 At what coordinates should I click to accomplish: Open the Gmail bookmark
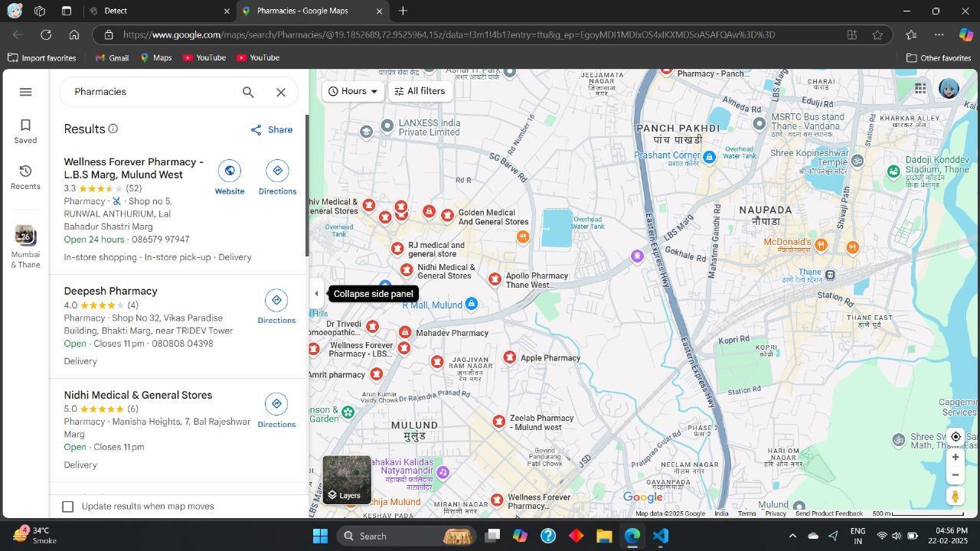(112, 58)
